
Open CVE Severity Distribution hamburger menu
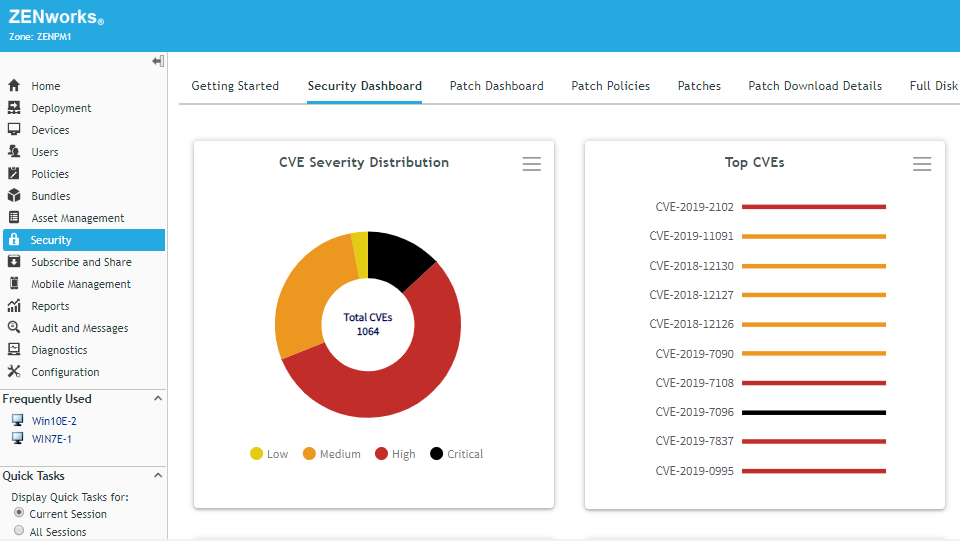coord(531,163)
